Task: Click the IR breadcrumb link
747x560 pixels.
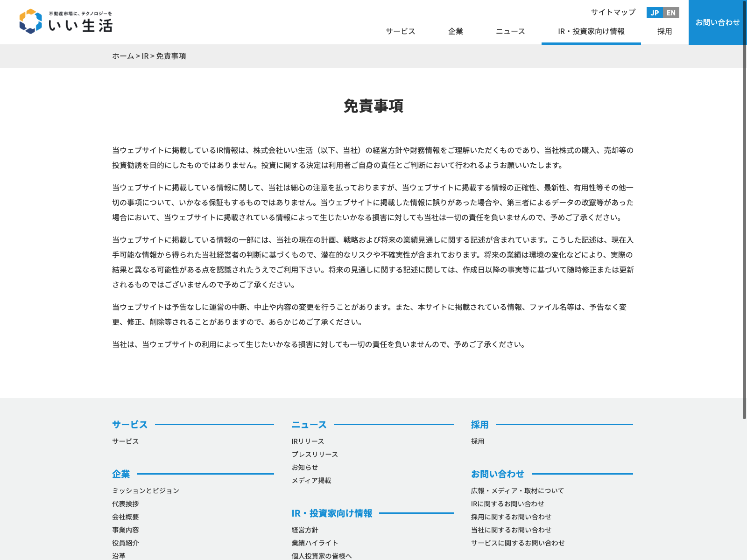Action: point(145,56)
